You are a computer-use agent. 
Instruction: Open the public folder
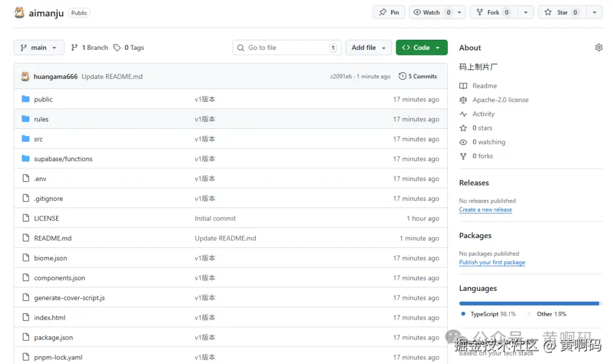click(x=43, y=100)
